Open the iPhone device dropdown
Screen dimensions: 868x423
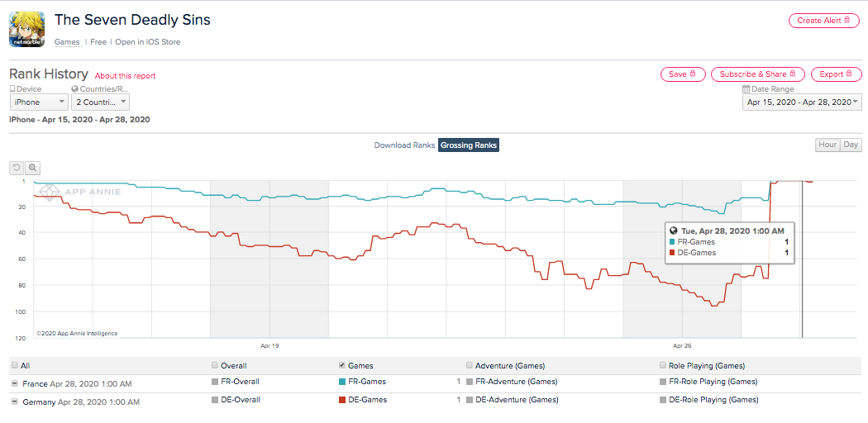pos(40,102)
